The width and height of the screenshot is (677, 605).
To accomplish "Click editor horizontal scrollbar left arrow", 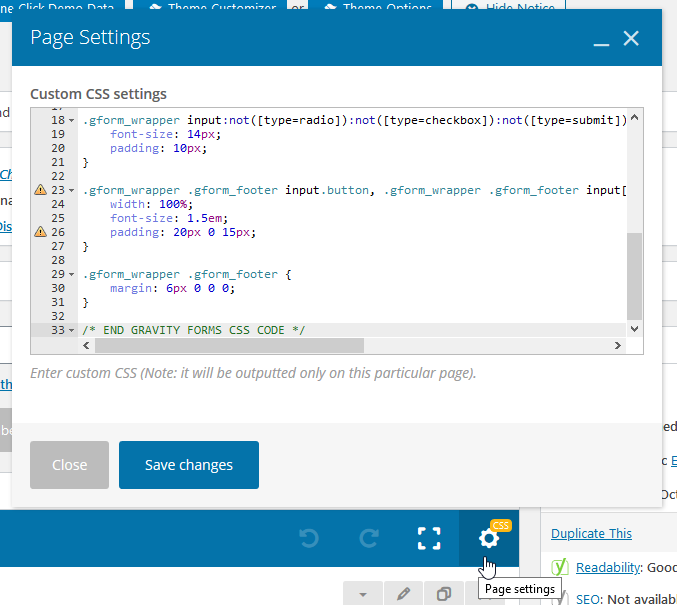I will click(x=86, y=345).
